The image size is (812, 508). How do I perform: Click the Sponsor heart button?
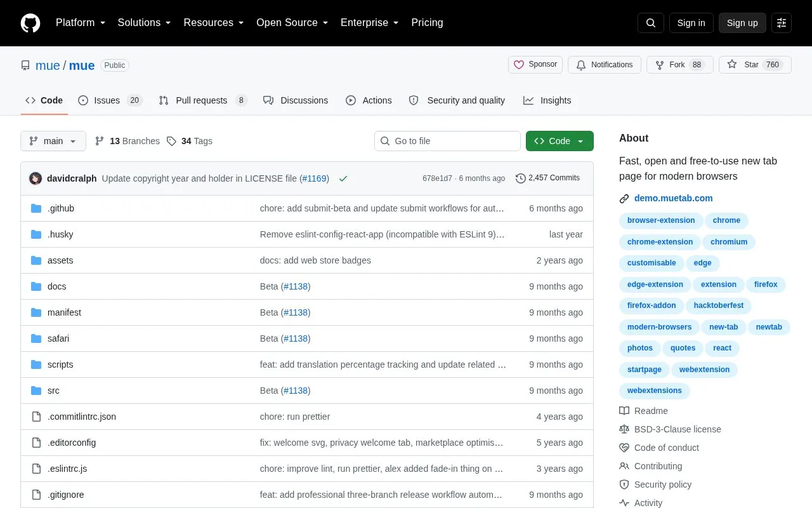535,65
